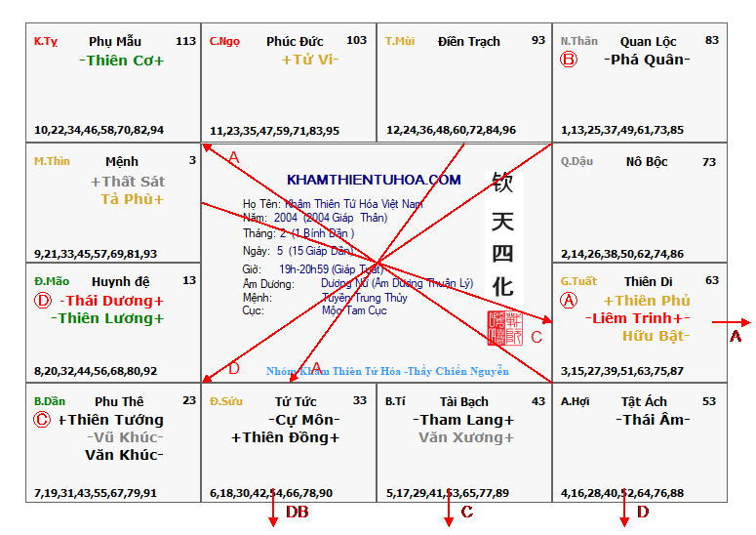Click the circled C marker in Phu Thê
Image resolution: width=756 pixels, height=535 pixels.
coord(41,420)
